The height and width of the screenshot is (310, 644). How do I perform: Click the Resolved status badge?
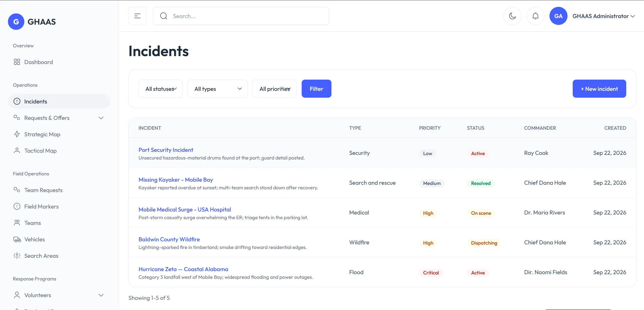point(481,183)
